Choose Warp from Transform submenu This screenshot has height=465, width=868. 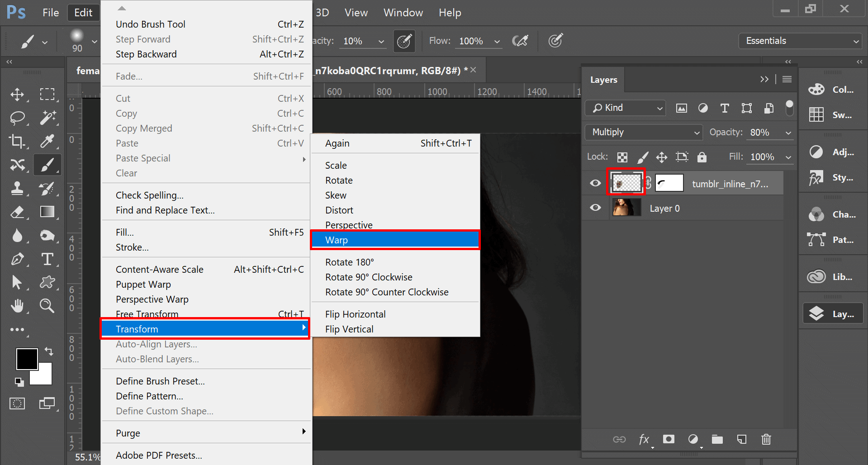(x=395, y=240)
